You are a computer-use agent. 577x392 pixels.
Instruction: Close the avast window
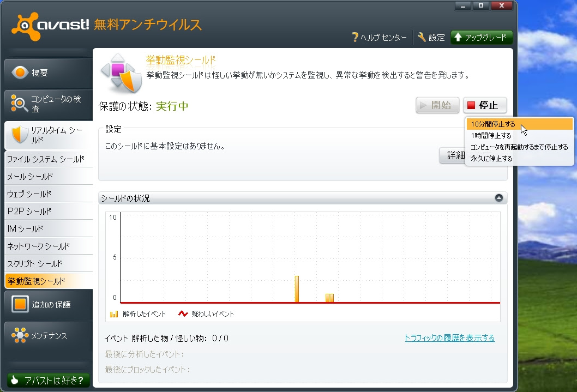501,5
